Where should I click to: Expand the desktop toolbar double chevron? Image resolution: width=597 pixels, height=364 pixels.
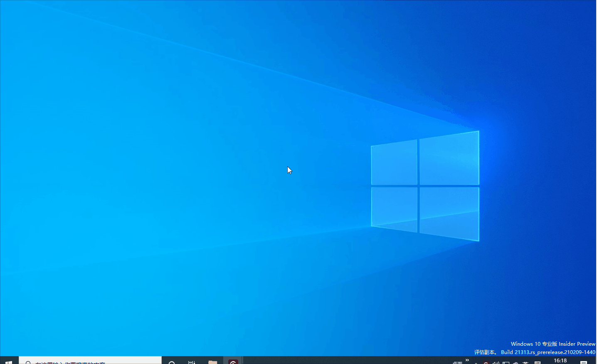point(467,360)
